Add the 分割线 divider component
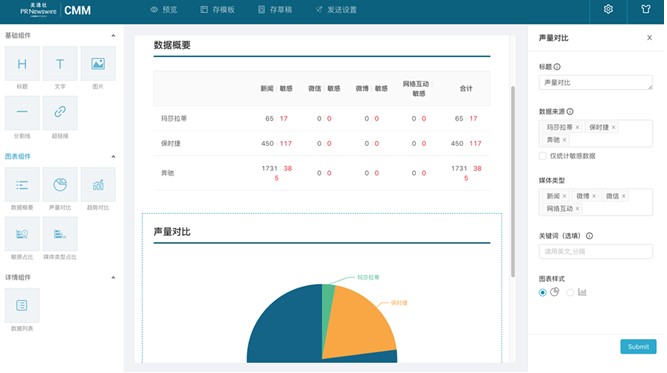The image size is (667, 373). pos(22,112)
